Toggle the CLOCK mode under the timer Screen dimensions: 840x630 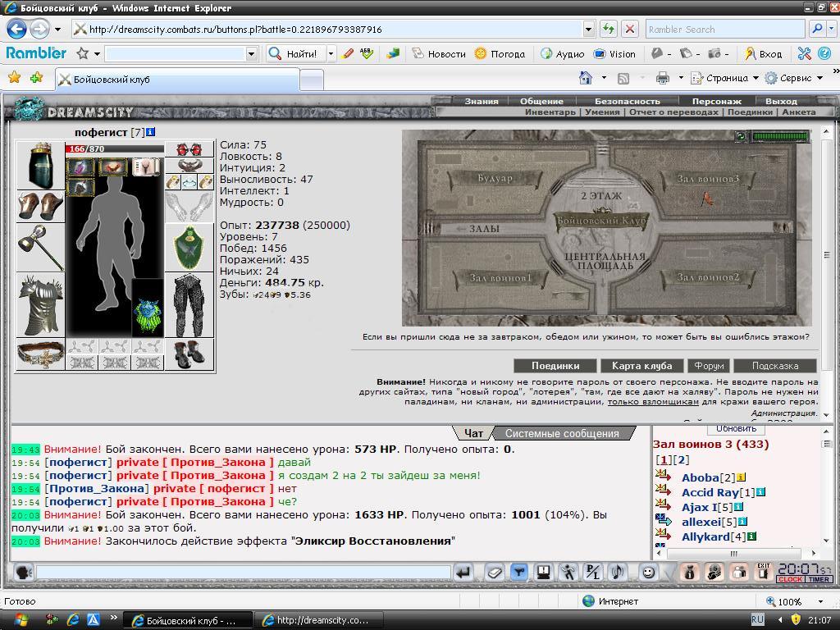pos(790,579)
